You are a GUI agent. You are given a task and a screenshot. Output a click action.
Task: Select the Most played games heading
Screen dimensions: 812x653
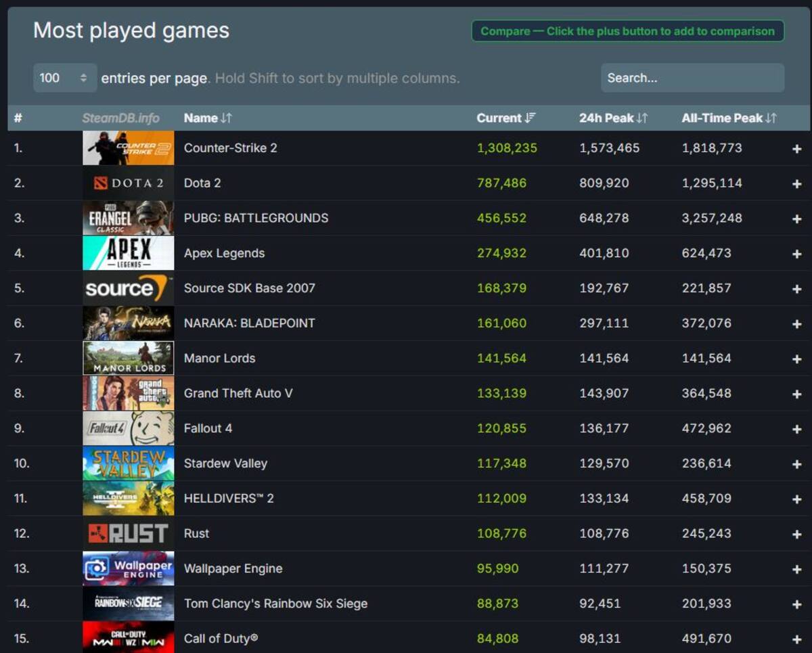131,31
